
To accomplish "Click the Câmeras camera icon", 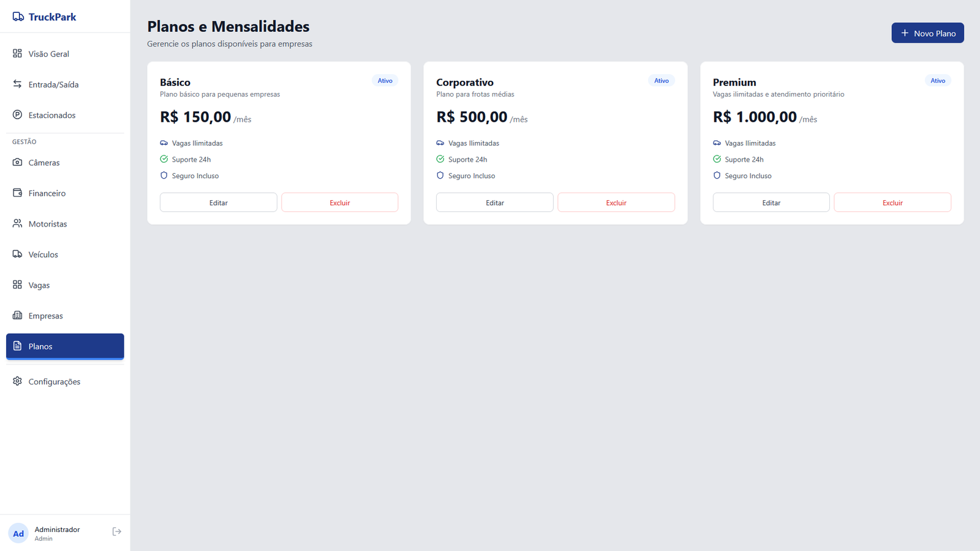I will (17, 162).
